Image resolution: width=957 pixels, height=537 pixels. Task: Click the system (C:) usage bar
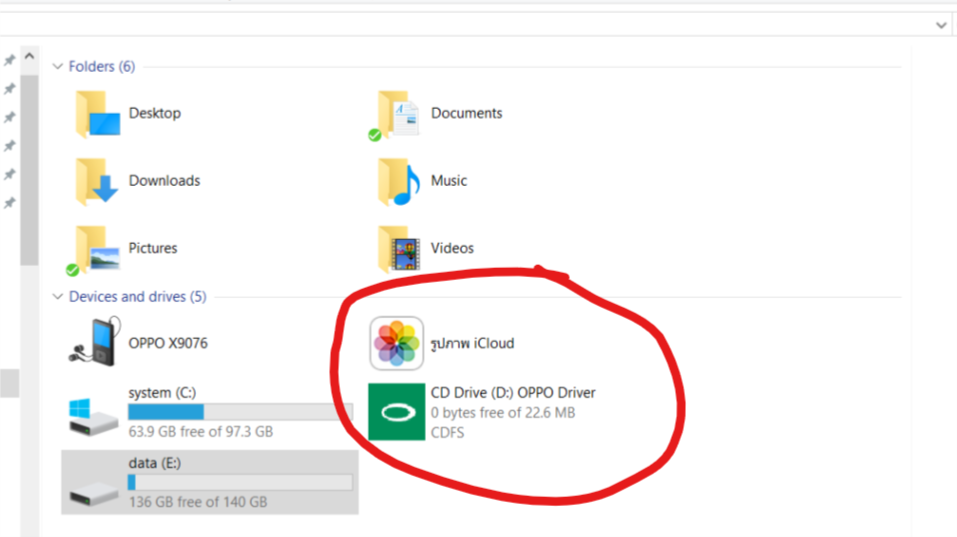click(x=240, y=412)
